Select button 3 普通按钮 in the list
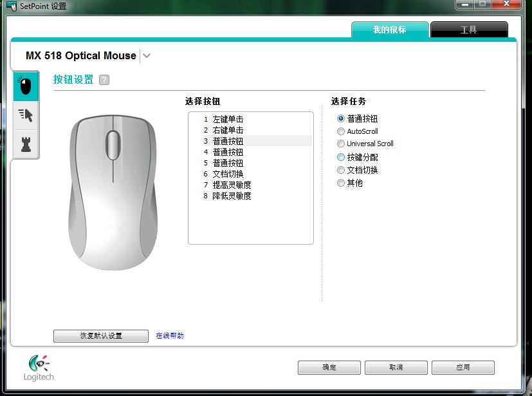The image size is (532, 396). coord(257,141)
